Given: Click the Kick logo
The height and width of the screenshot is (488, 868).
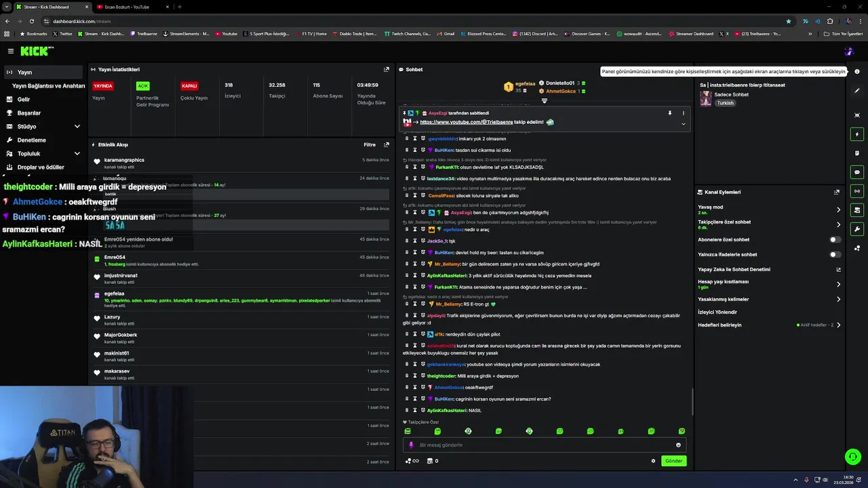Looking at the screenshot, I should pyautogui.click(x=35, y=51).
